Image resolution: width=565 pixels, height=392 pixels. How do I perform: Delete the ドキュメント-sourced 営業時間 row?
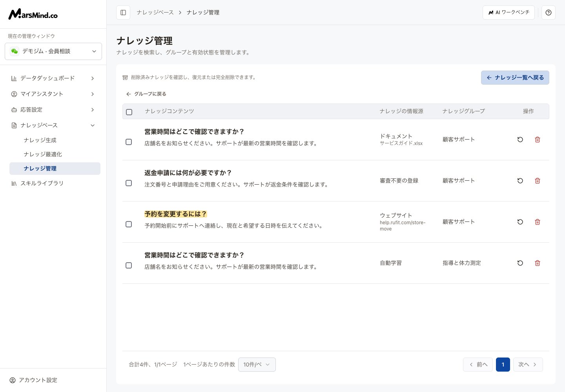[538, 140]
